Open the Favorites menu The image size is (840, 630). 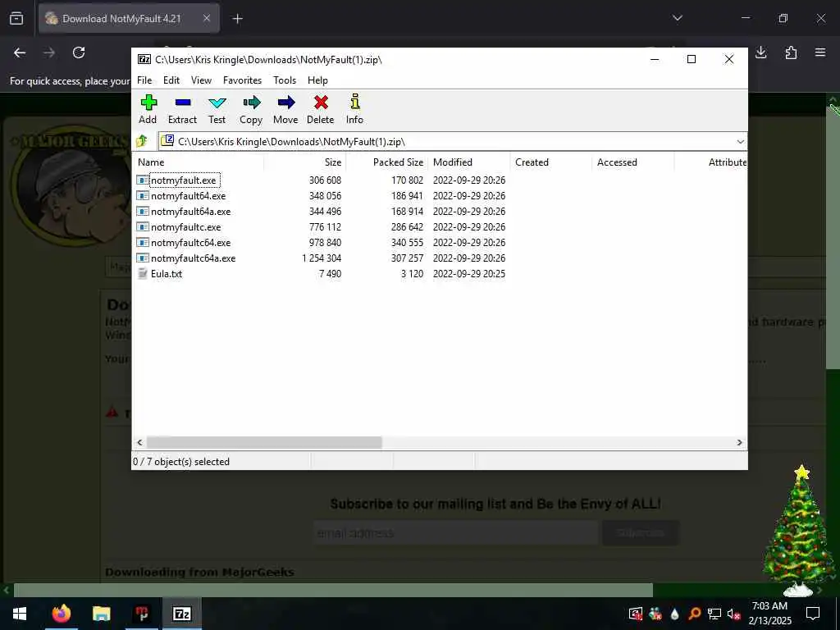point(242,80)
